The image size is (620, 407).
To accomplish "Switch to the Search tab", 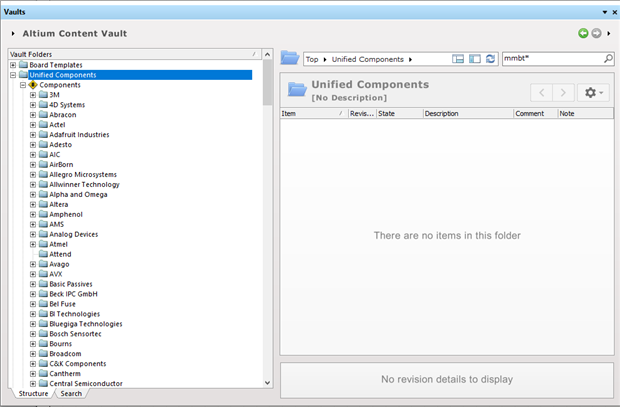I will click(71, 394).
